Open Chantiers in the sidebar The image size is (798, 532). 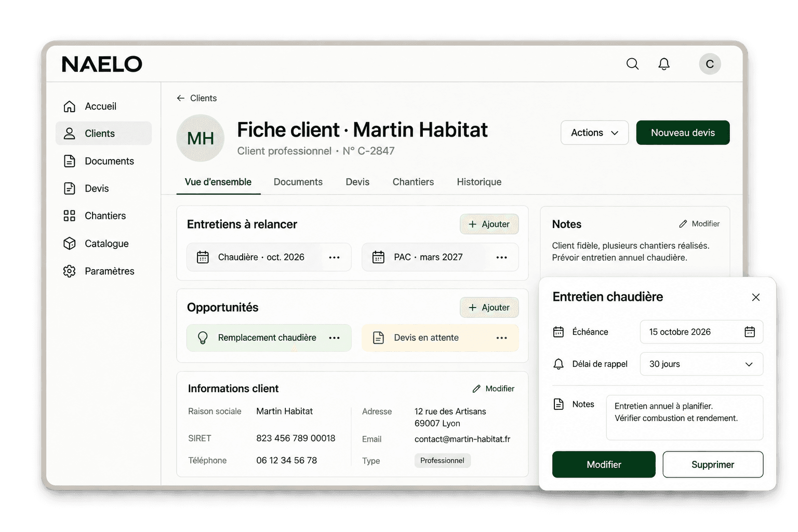point(103,216)
